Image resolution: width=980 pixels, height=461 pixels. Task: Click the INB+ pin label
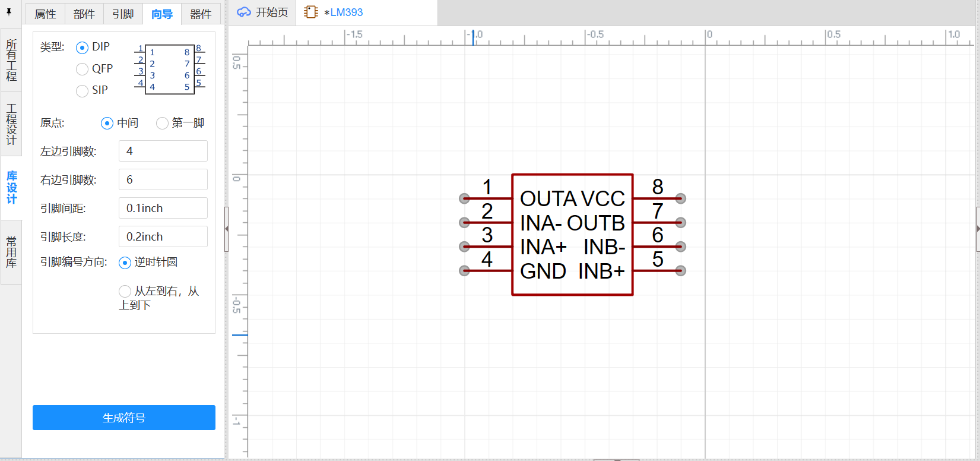[602, 271]
